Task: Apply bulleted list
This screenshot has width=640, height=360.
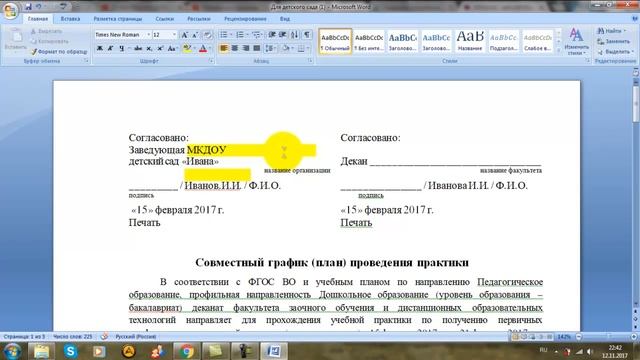Action: [224, 35]
